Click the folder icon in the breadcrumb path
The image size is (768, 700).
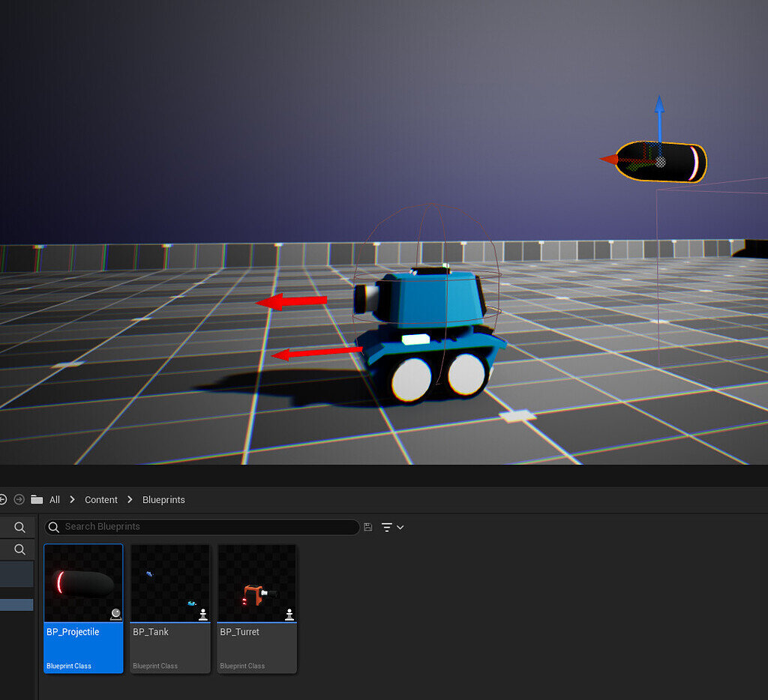tap(35, 499)
